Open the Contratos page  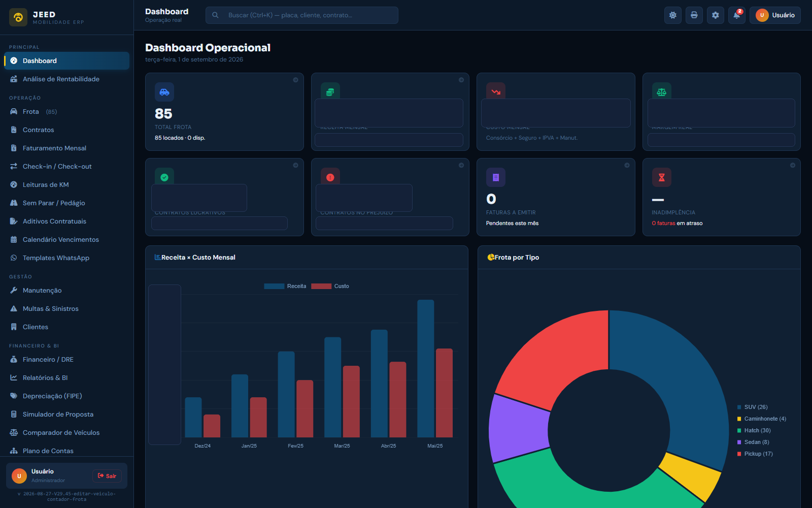(x=66, y=130)
